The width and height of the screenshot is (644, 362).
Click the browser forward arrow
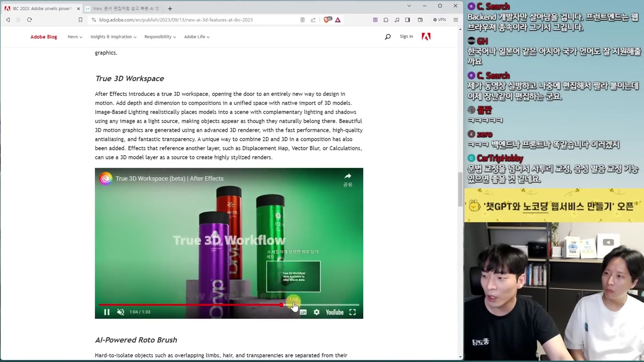19,20
